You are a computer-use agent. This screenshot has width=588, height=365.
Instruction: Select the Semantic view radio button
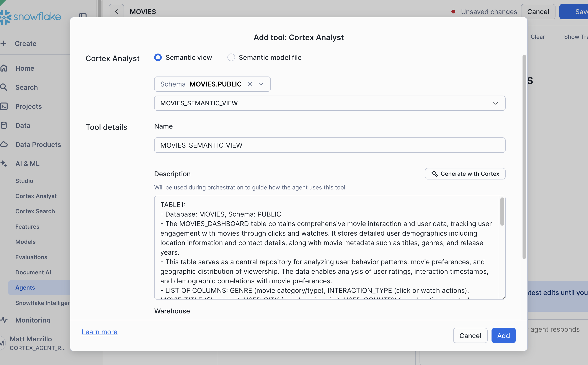[158, 57]
